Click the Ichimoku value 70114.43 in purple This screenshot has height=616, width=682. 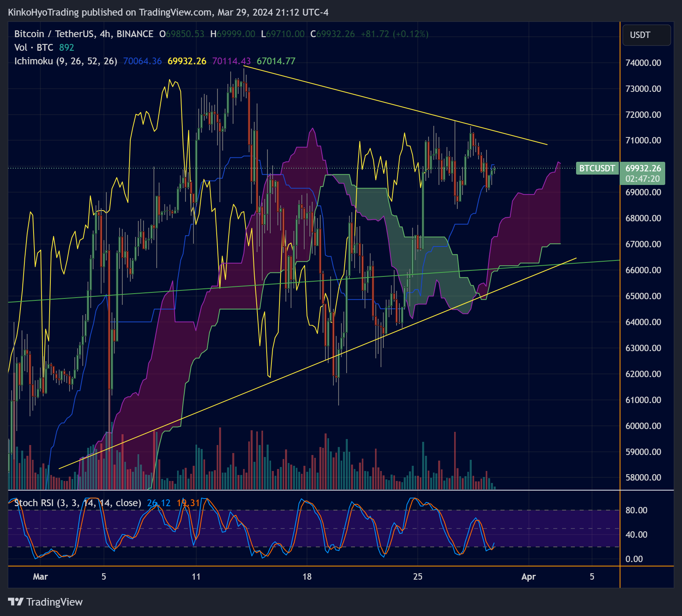(x=231, y=61)
